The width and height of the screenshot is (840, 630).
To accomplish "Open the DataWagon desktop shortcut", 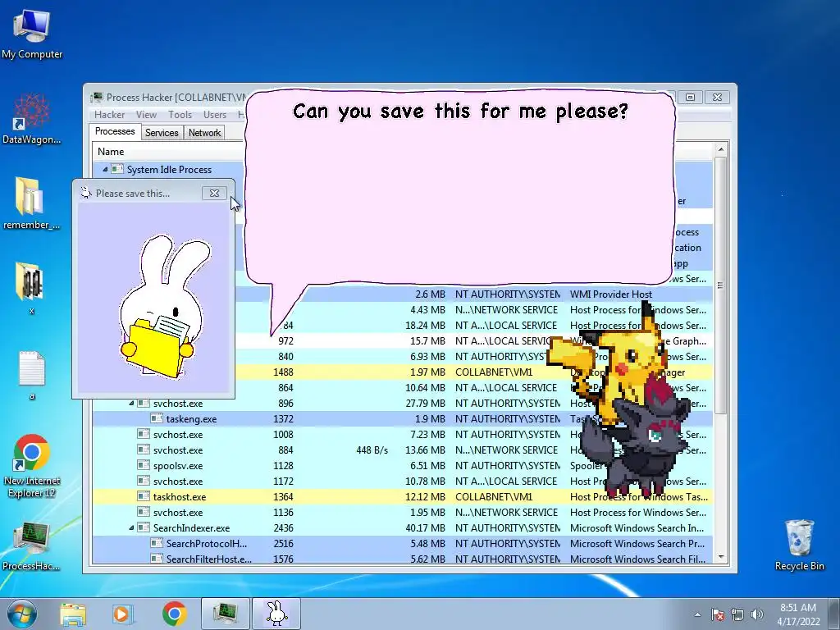I will pyautogui.click(x=32, y=119).
